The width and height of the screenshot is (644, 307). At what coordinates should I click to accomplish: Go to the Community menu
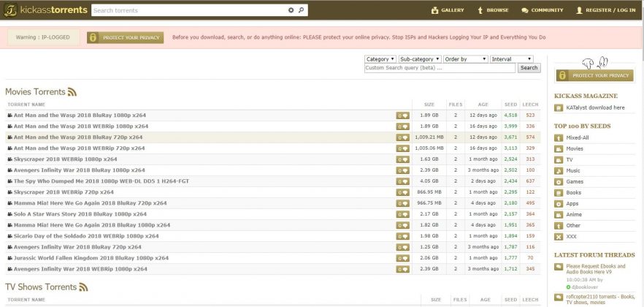(x=542, y=11)
